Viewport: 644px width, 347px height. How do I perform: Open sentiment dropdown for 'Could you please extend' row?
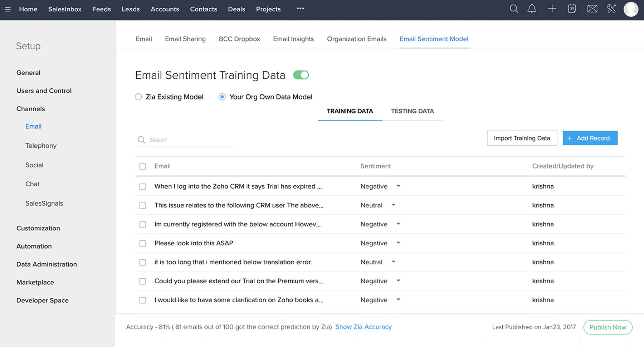coord(398,281)
